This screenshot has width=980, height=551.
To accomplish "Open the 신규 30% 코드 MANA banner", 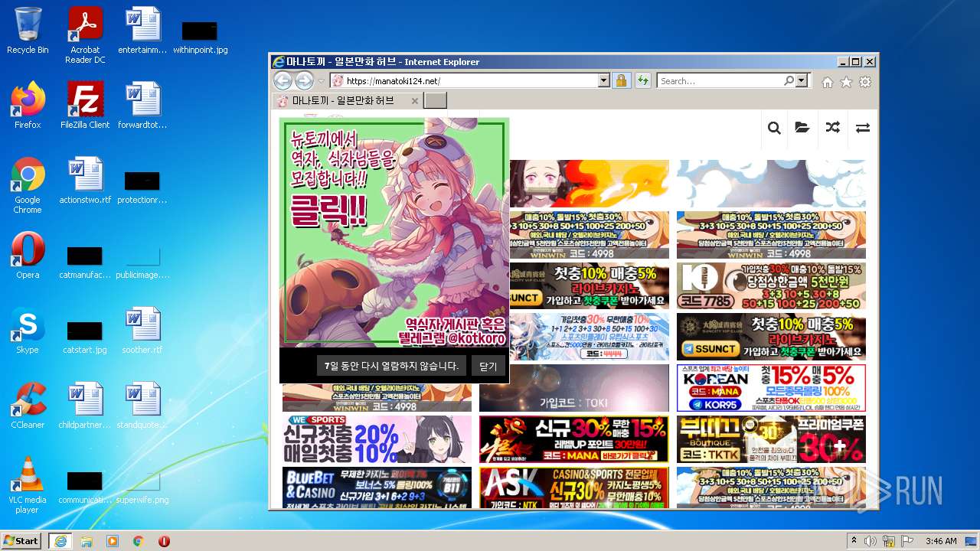I will pyautogui.click(x=574, y=439).
